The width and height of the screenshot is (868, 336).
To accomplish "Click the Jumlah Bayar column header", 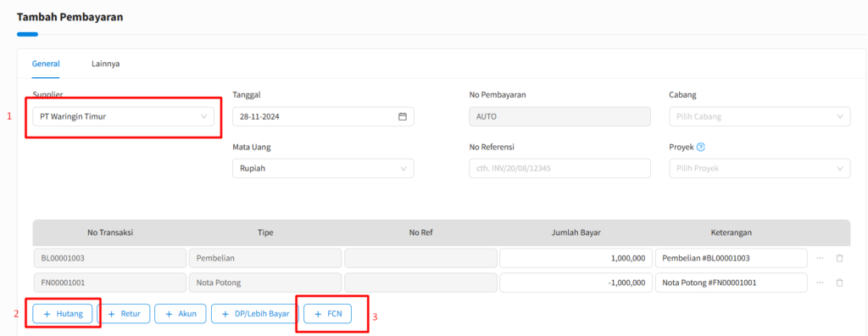I will (x=576, y=232).
